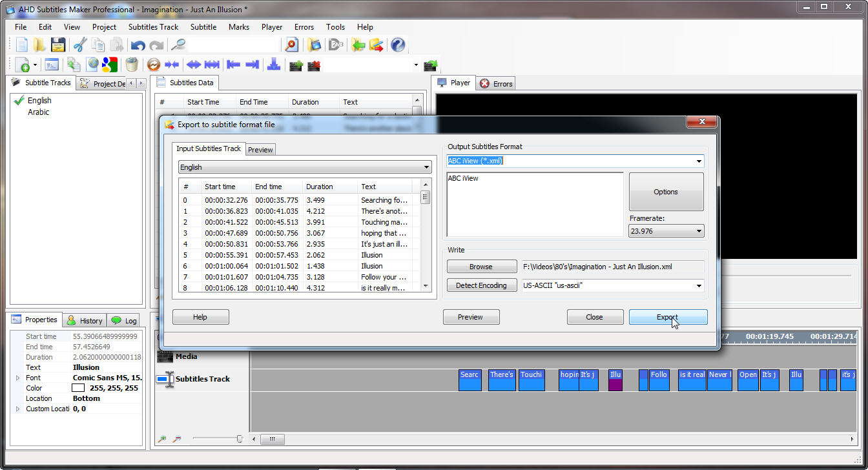The width and height of the screenshot is (868, 470).
Task: Open the Output Subtitles Format dropdown
Action: (699, 161)
